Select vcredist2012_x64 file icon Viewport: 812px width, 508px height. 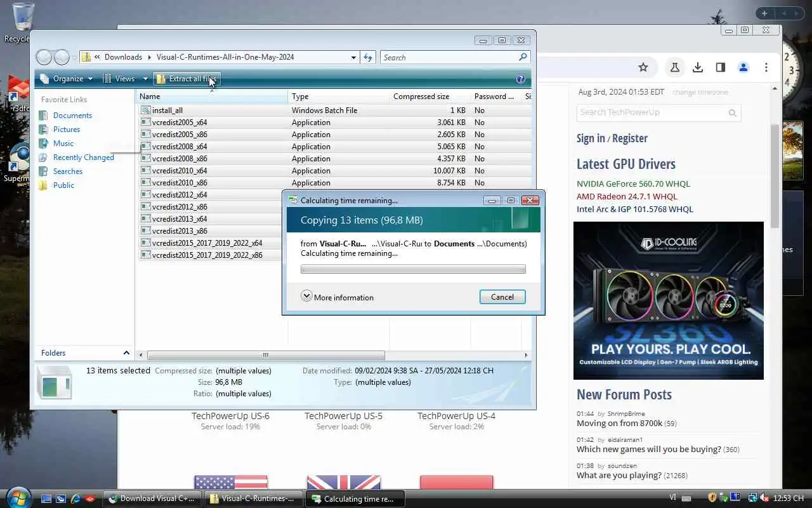[145, 195]
